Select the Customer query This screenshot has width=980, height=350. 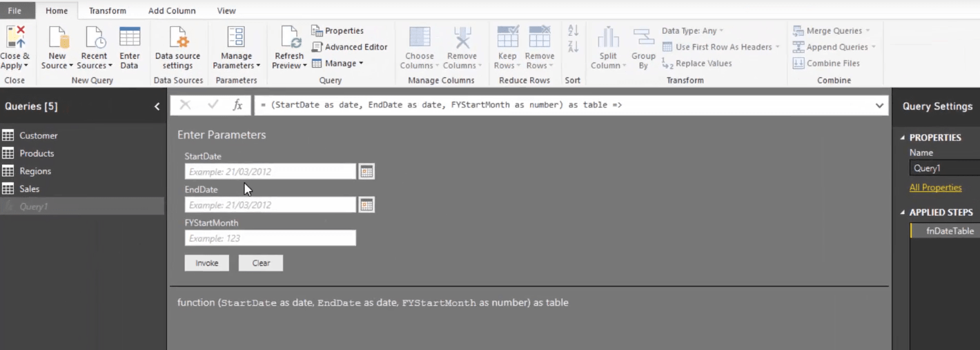click(x=82, y=135)
